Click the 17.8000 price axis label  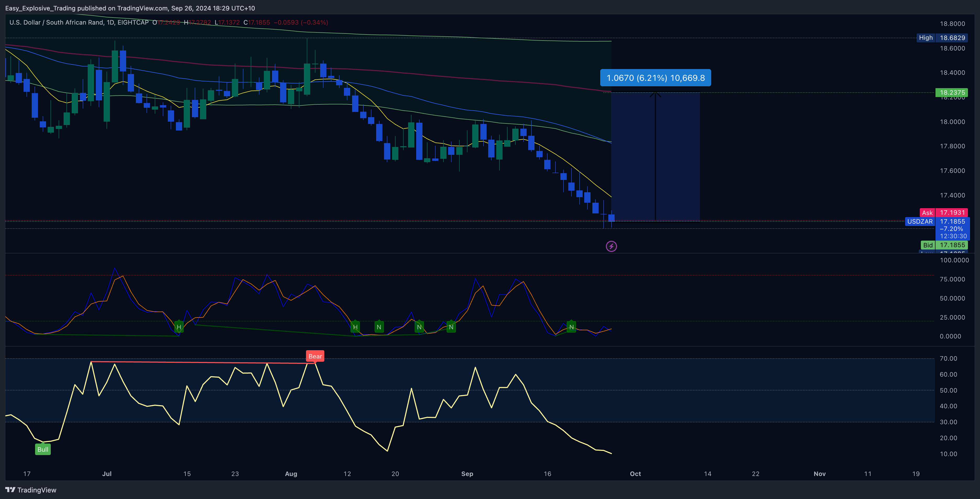[952, 146]
